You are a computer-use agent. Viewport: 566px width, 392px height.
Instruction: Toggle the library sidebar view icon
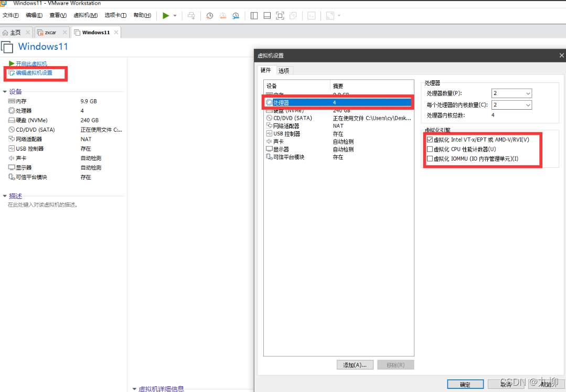(x=254, y=16)
